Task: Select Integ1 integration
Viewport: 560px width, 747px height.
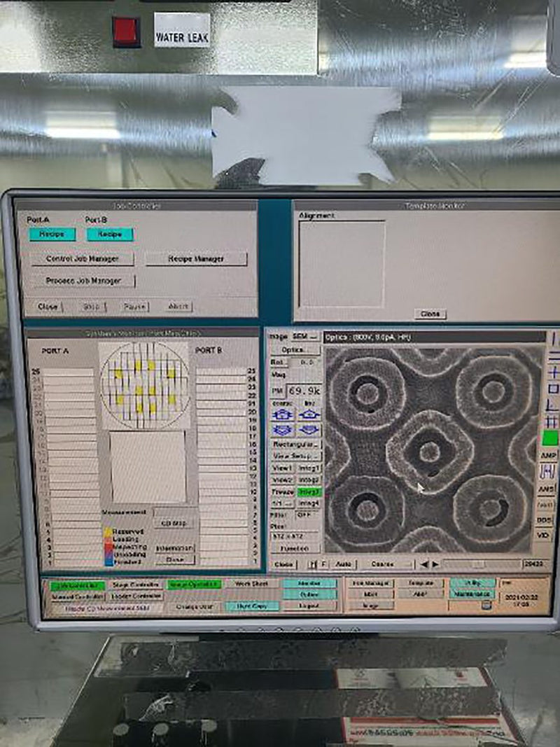Action: pyautogui.click(x=309, y=468)
